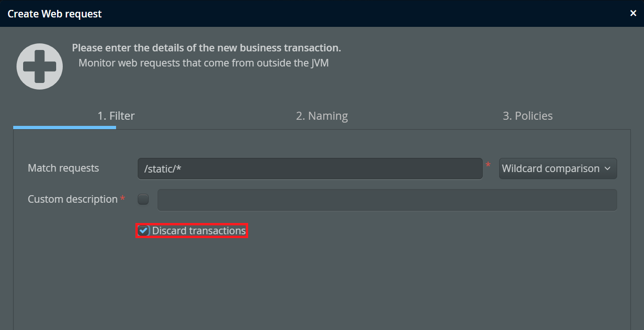Click the red asterisk beside Custom description
This screenshot has height=330, width=644.
click(123, 199)
